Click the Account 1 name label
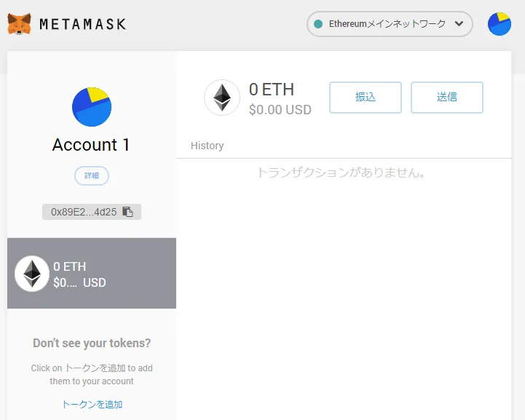Image resolution: width=525 pixels, height=420 pixels. [91, 145]
